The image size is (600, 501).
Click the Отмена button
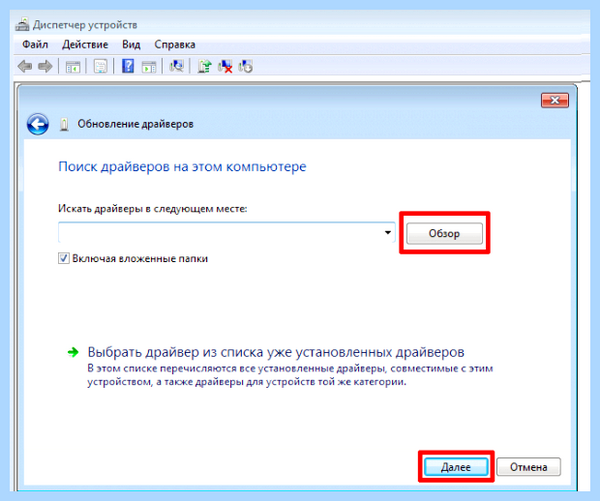528,467
